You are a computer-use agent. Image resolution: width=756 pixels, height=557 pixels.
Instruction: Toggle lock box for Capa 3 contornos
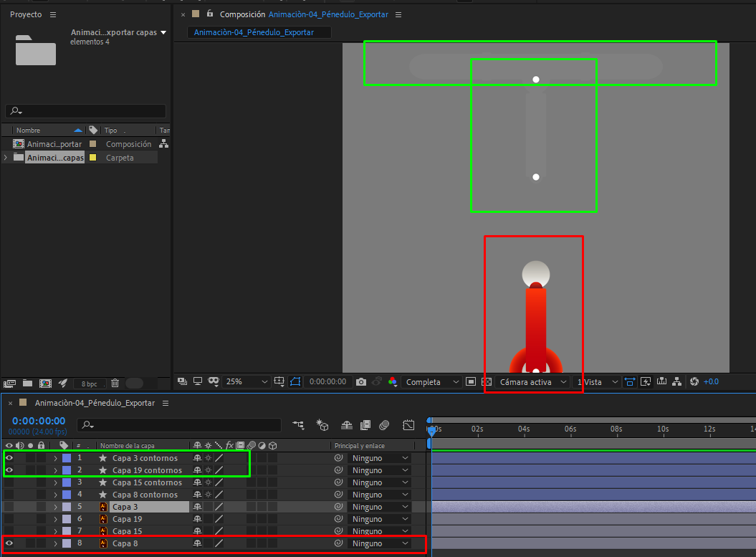42,457
